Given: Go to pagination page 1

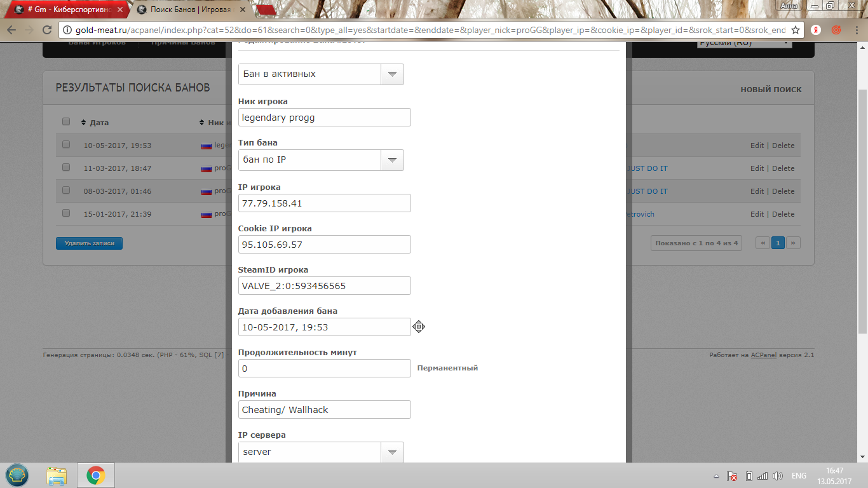Looking at the screenshot, I should (778, 243).
